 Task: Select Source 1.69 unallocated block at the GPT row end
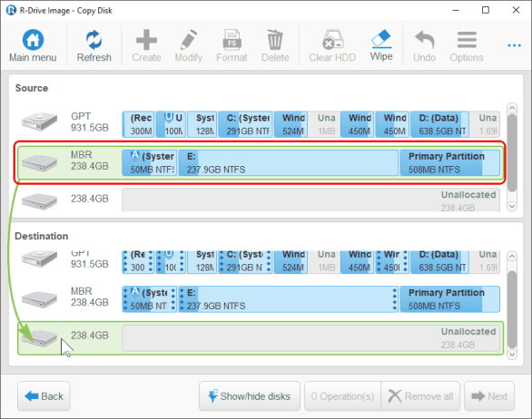[x=485, y=124]
